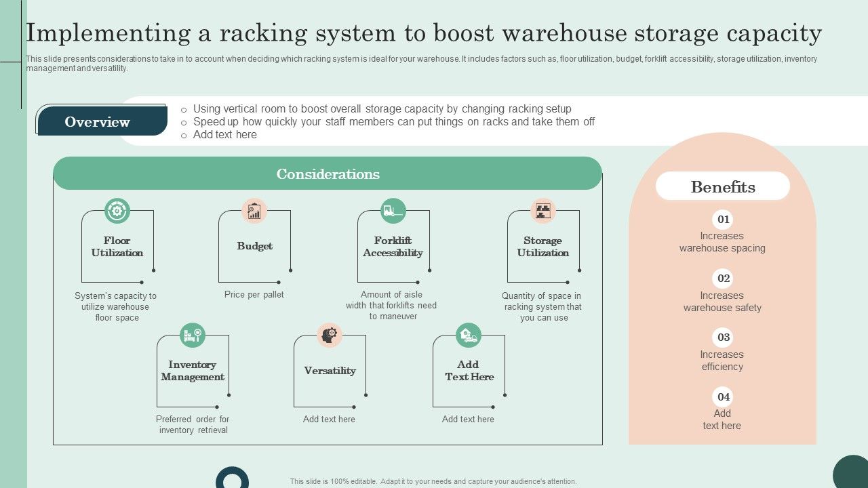This screenshot has width=868, height=488.
Task: Select the slide title about racking system
Action: click(x=424, y=33)
